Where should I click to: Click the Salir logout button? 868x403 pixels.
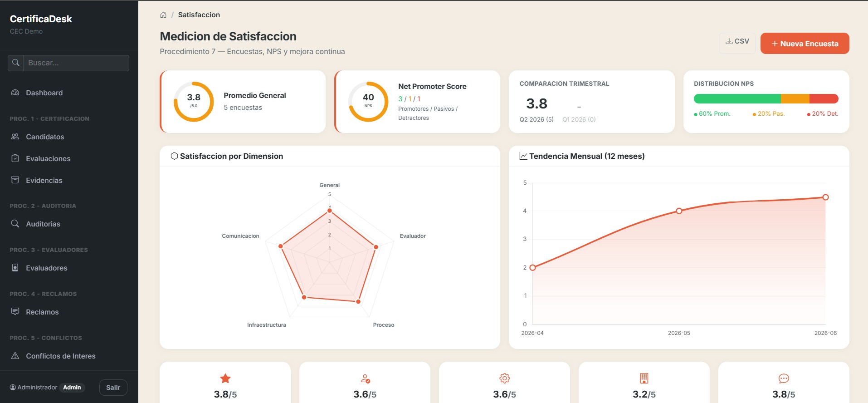(x=113, y=388)
